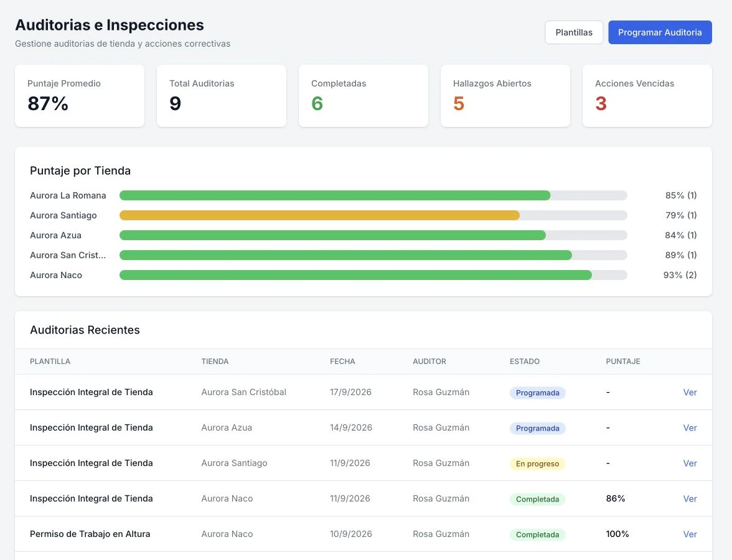The height and width of the screenshot is (560, 732).
Task: Open Ver link for Aurora Azua audit
Action: click(690, 428)
